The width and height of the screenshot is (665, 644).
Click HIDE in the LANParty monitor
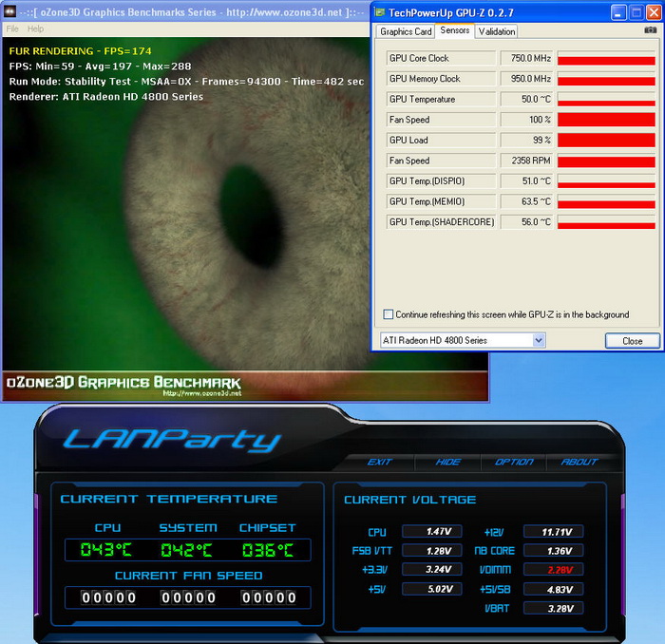coord(447,462)
